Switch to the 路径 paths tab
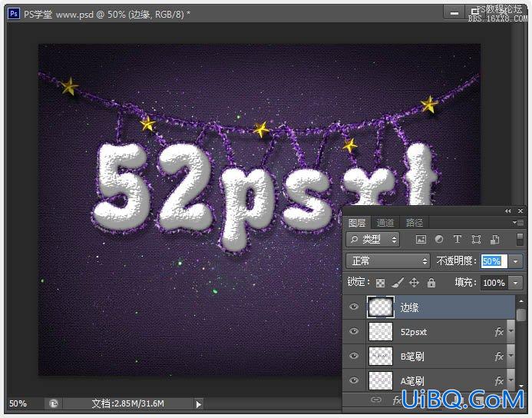The width and height of the screenshot is (532, 418). pos(415,223)
